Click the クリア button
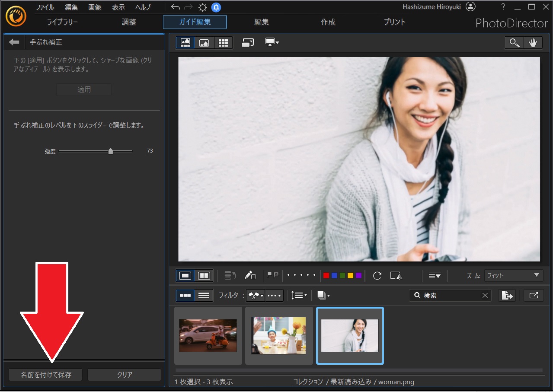The height and width of the screenshot is (392, 553). [125, 375]
